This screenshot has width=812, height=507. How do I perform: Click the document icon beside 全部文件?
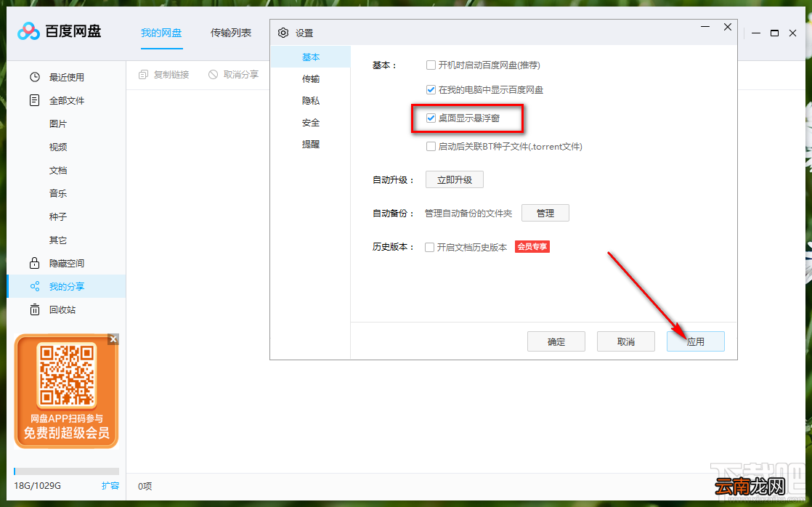pyautogui.click(x=35, y=100)
